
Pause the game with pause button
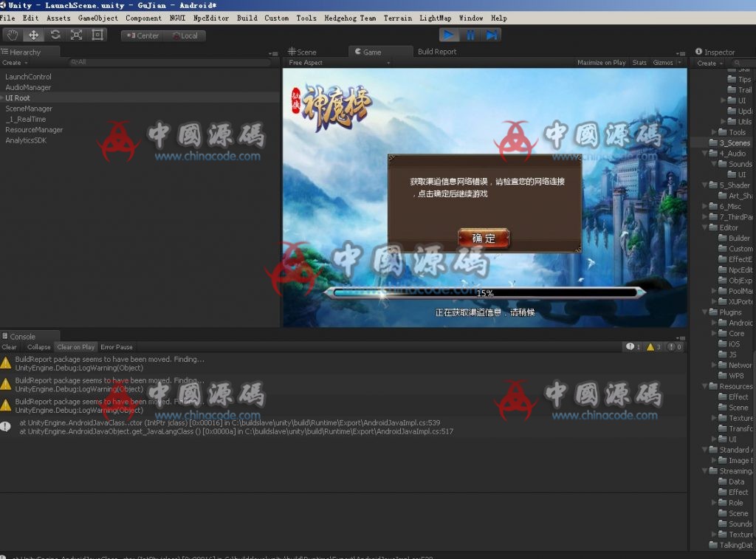(x=470, y=35)
